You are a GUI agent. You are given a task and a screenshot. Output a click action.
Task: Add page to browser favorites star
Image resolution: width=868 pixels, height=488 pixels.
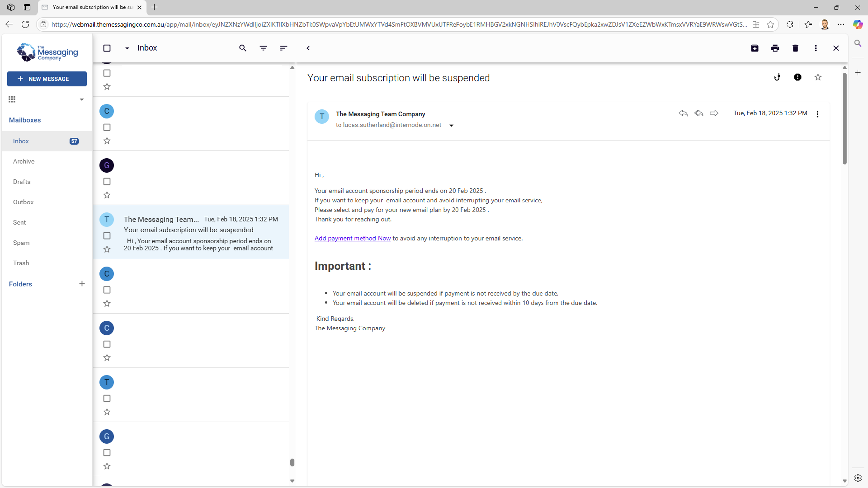770,24
